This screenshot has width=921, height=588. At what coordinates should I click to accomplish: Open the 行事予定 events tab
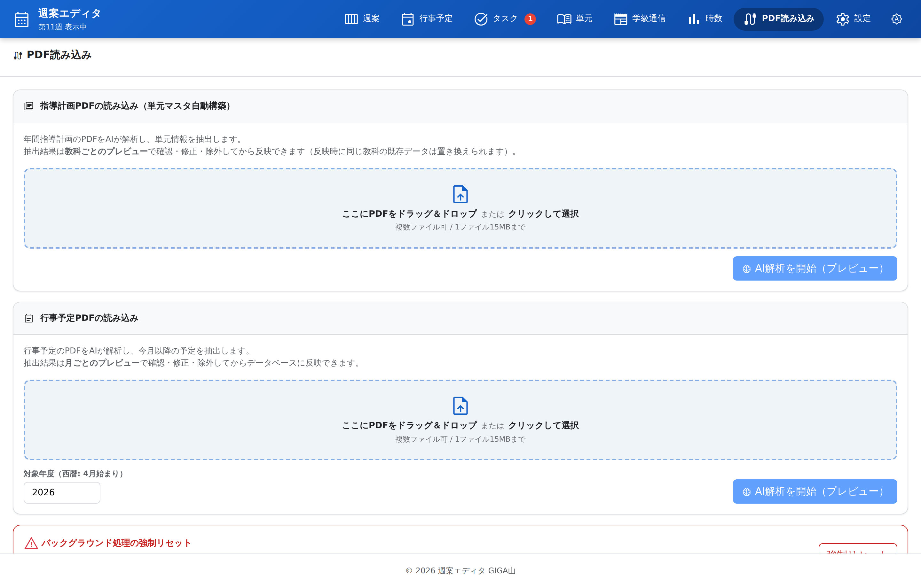coord(427,19)
